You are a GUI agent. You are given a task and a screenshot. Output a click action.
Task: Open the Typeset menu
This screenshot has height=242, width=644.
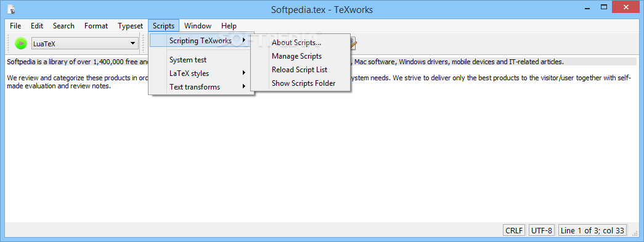coord(130,26)
